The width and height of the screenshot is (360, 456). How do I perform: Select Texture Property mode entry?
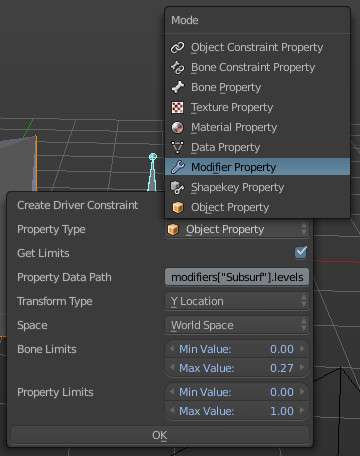coord(257,107)
